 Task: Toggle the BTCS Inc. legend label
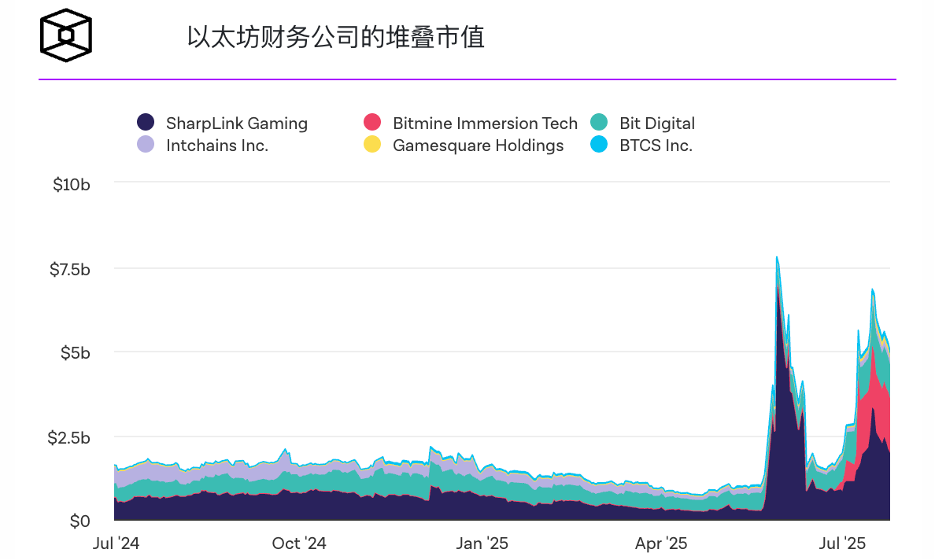(656, 146)
